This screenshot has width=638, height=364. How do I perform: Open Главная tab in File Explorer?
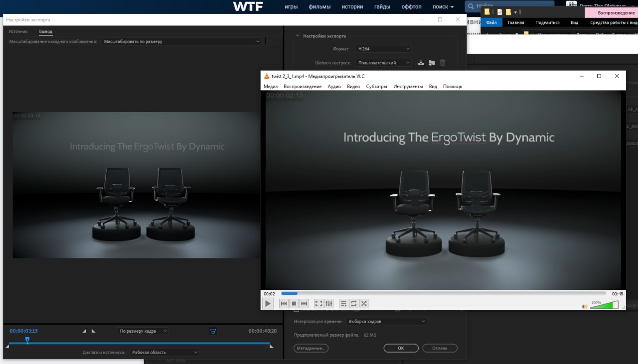pos(516,22)
